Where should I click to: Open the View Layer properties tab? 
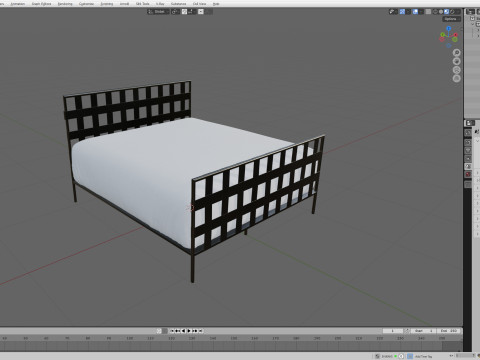point(468,158)
